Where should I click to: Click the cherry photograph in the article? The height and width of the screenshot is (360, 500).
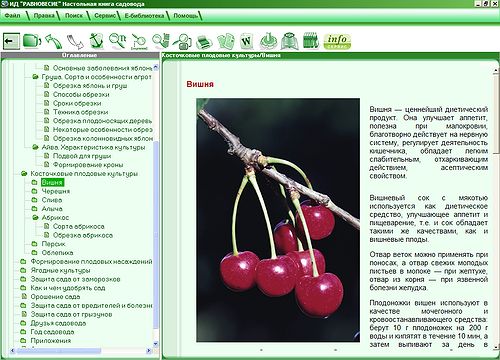(x=278, y=220)
